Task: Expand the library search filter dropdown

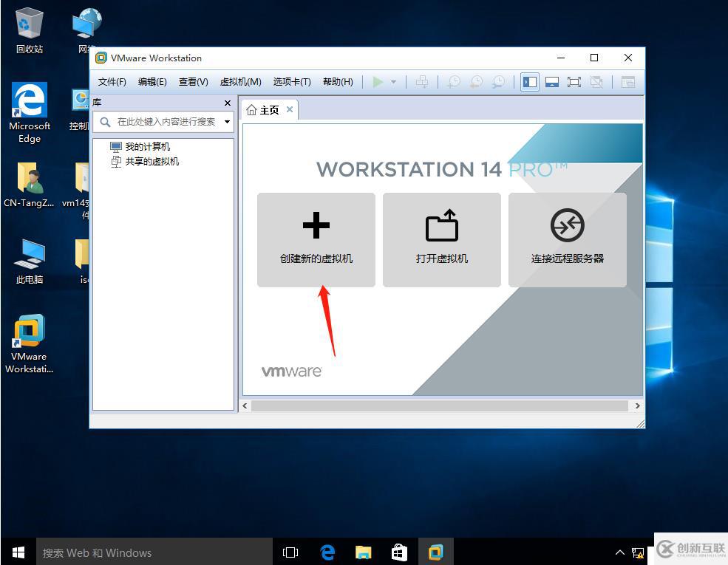Action: 227,122
